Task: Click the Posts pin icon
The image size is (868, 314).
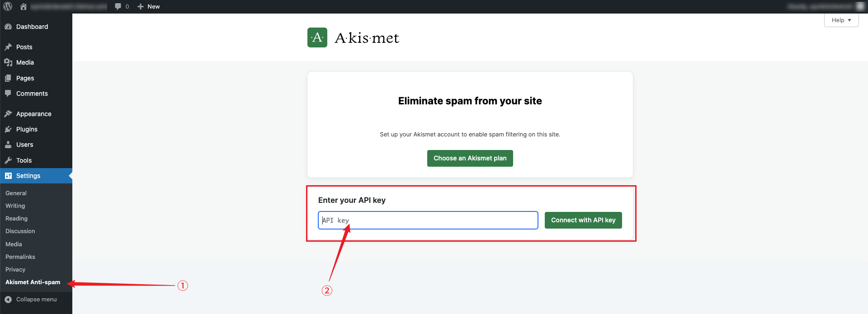Action: [8, 47]
